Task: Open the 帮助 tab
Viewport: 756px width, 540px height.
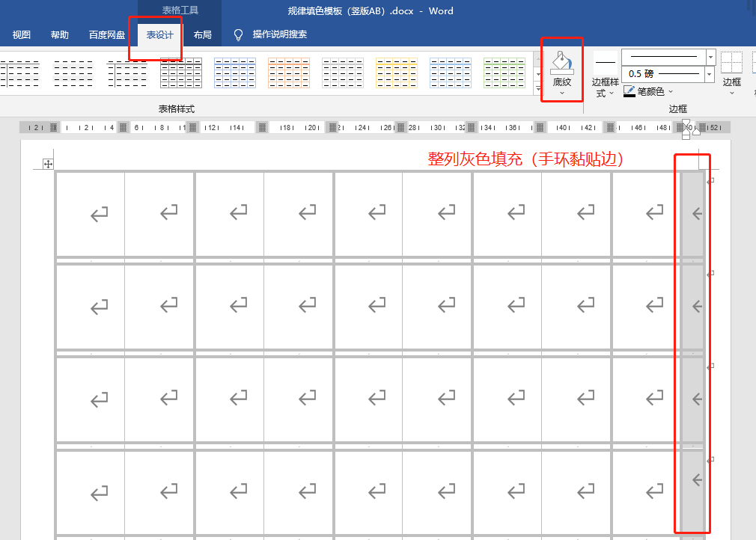Action: [60, 34]
